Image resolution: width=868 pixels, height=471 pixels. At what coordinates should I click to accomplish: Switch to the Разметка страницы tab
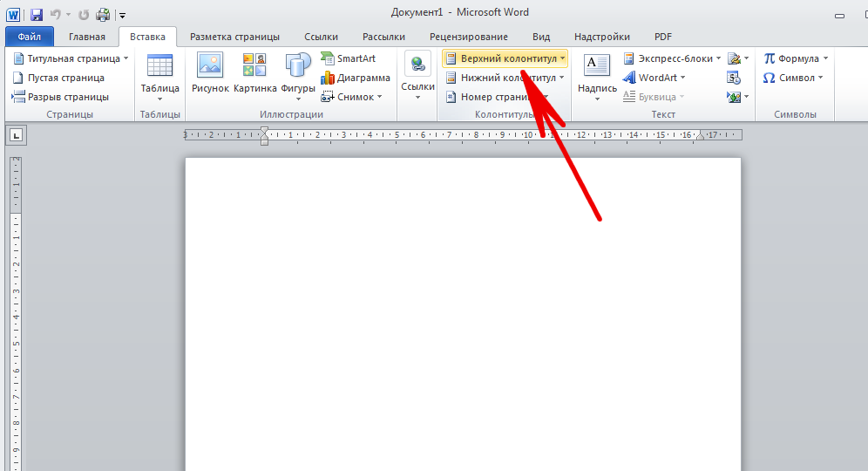tap(234, 37)
